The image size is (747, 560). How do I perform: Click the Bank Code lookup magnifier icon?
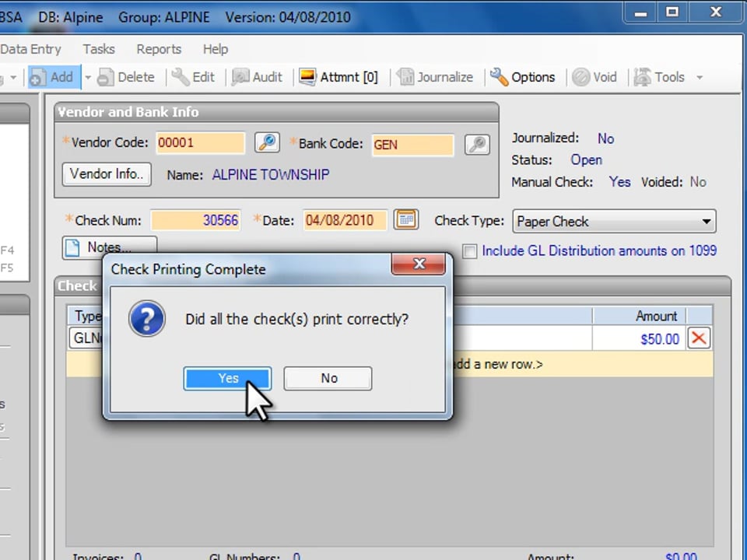(x=477, y=145)
